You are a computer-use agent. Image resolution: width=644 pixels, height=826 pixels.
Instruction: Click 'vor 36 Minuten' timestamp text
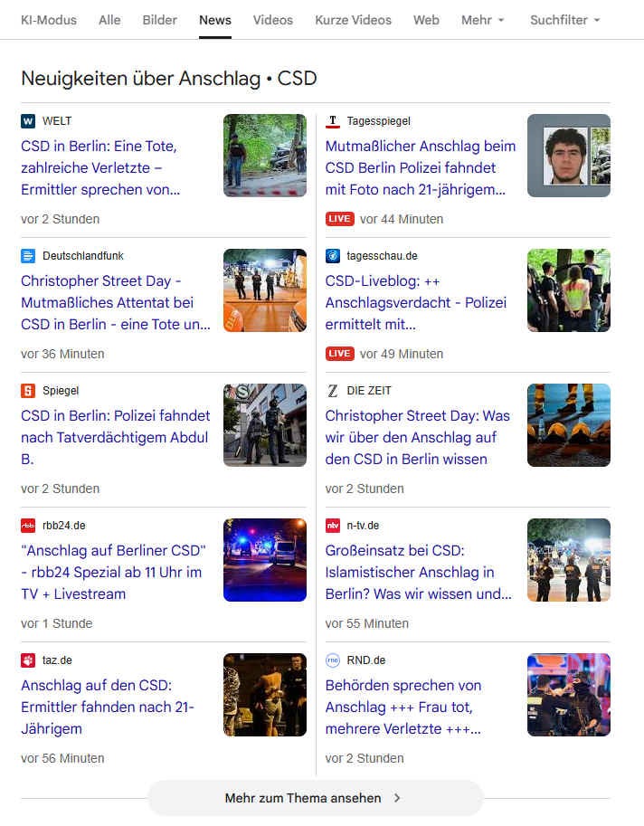coord(62,354)
